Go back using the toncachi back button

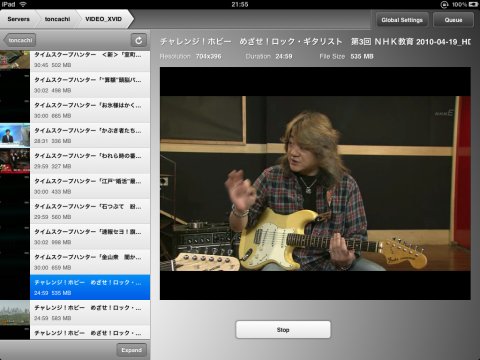[x=19, y=40]
